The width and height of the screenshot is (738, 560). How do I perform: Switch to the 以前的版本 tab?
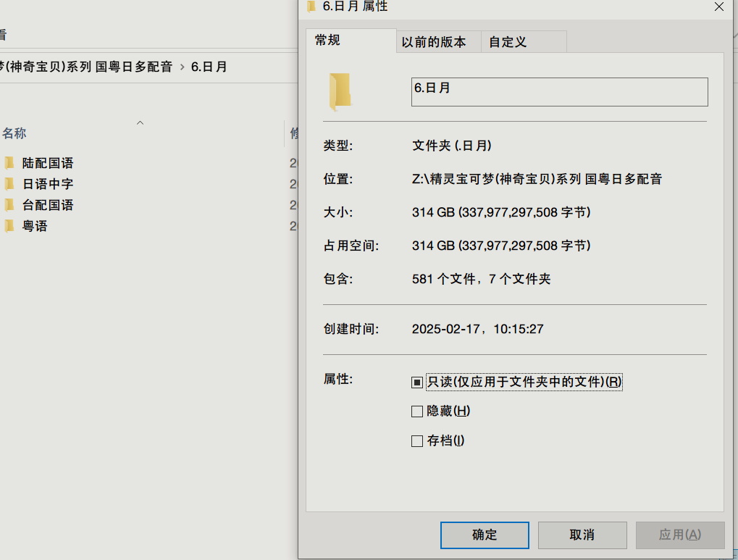click(435, 41)
